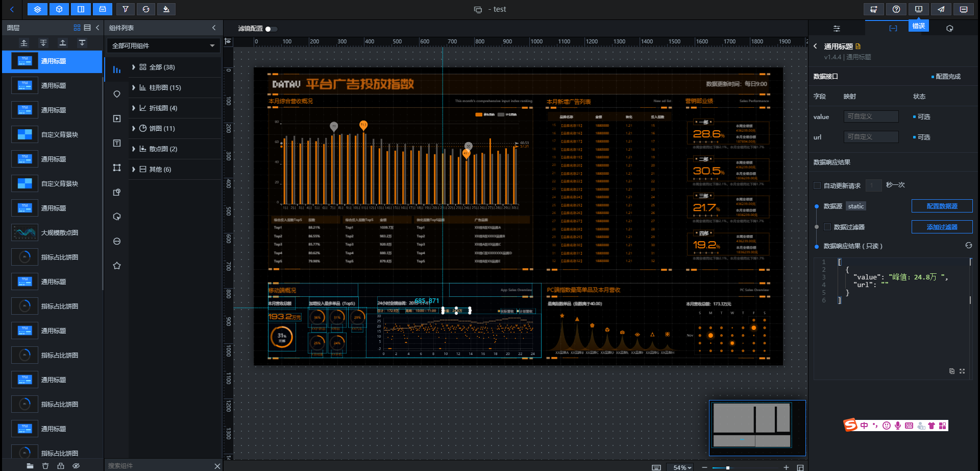The width and height of the screenshot is (980, 471).
Task: Switch to the data bracket tab
Action: pos(893,29)
